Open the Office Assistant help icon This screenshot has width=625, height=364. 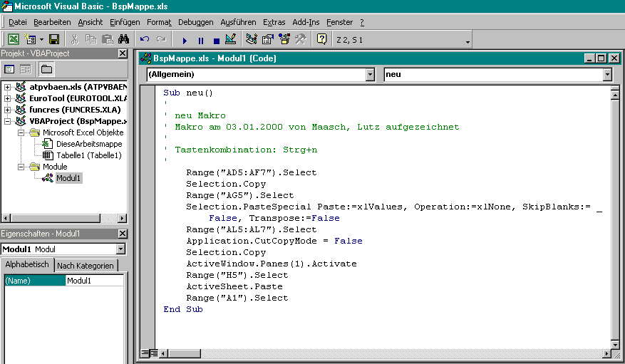(x=321, y=39)
